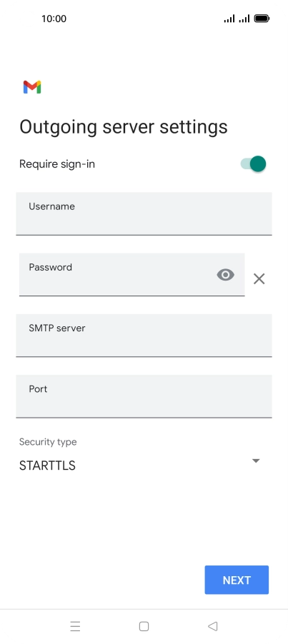Tap the Require sign-in label
The height and width of the screenshot is (644, 288).
[x=57, y=164]
